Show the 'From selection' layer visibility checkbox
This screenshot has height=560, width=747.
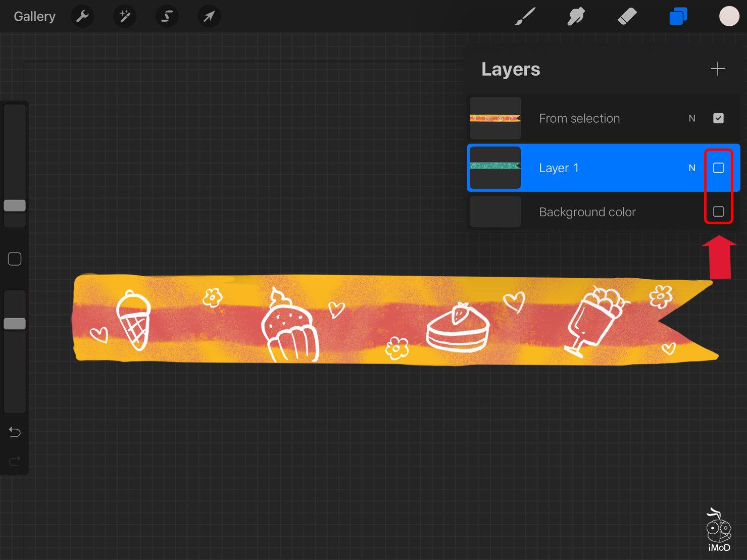(718, 118)
